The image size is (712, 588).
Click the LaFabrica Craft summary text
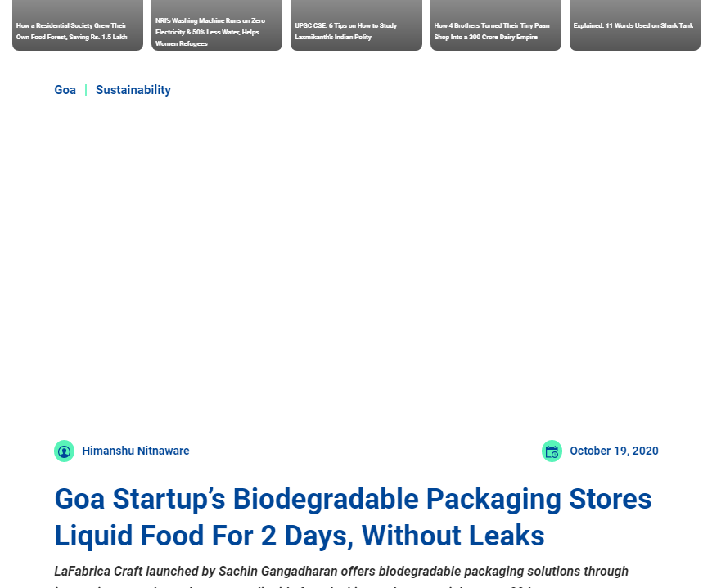341,572
